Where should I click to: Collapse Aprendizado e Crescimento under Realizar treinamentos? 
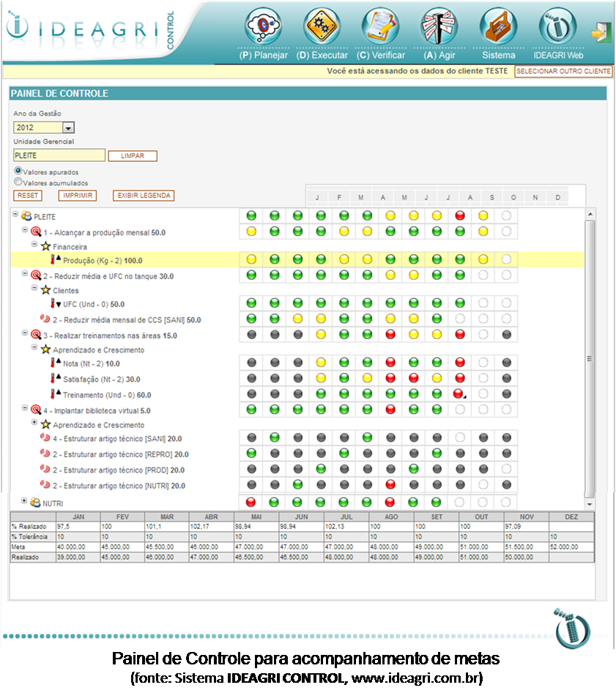[34, 347]
